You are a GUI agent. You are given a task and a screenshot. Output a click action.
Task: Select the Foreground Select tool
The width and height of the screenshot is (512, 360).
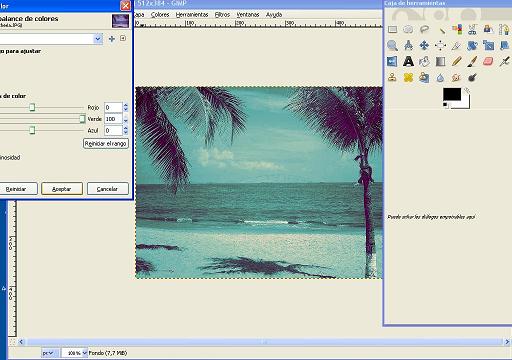[488, 30]
